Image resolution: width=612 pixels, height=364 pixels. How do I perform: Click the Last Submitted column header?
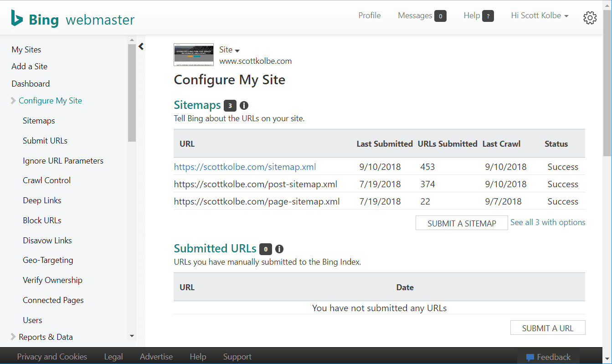[x=385, y=144]
